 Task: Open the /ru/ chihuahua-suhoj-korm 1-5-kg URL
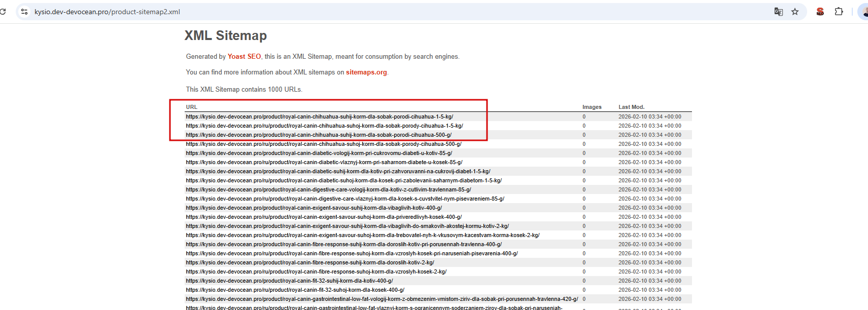click(324, 126)
